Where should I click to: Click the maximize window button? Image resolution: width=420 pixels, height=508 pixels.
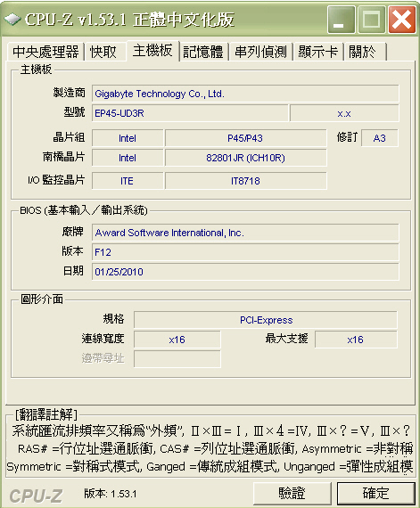click(371, 20)
